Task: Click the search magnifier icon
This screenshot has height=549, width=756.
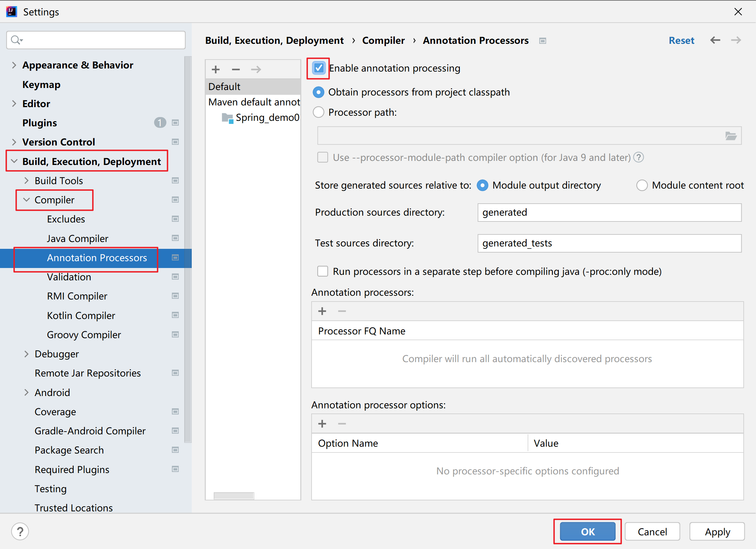Action: coord(16,40)
